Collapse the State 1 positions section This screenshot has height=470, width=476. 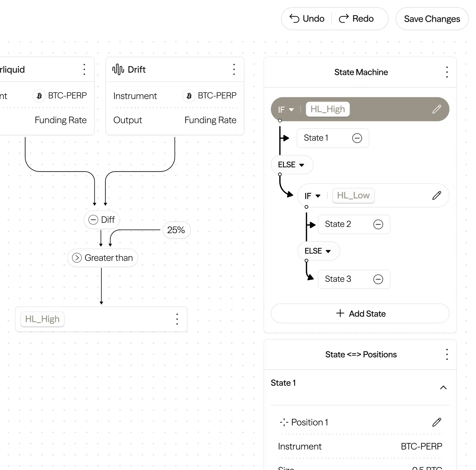pos(443,387)
